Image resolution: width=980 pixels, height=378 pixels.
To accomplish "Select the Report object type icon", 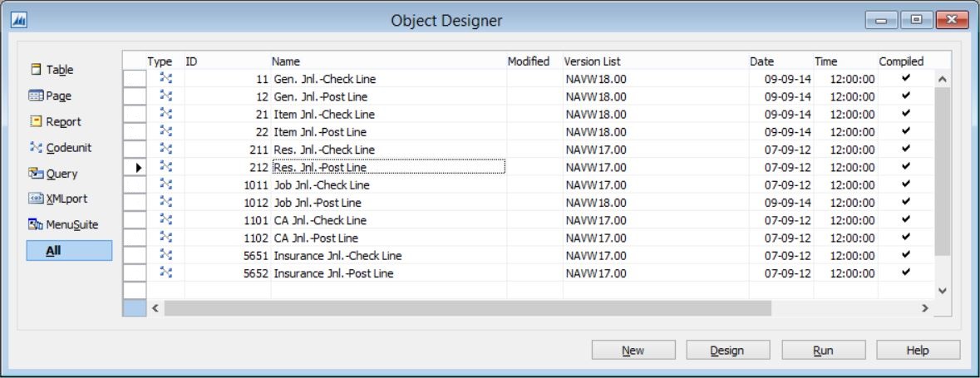I will click(37, 121).
